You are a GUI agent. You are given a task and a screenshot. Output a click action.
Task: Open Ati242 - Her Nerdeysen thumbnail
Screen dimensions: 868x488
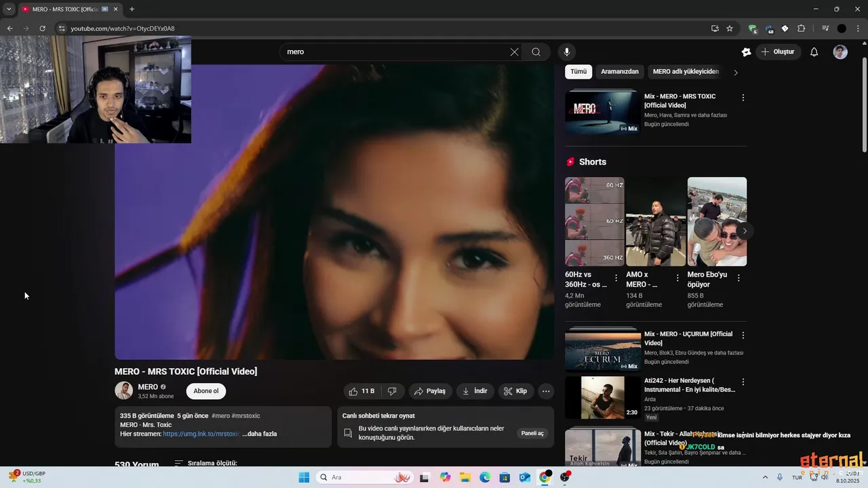[x=602, y=397]
